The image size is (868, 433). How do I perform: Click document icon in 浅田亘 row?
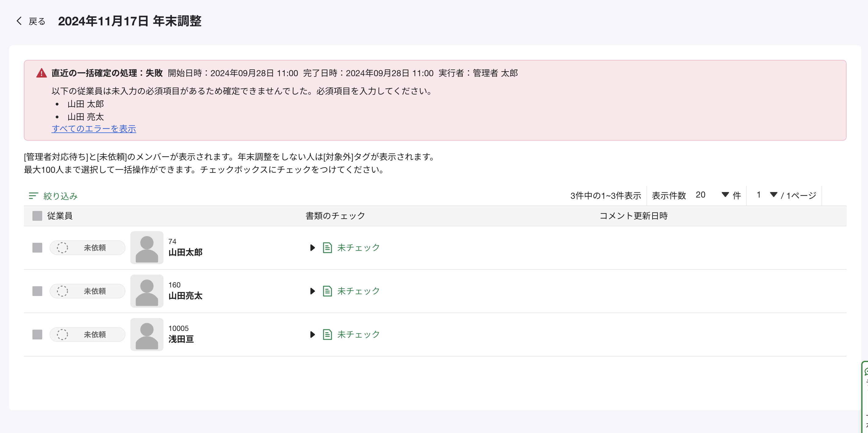coord(327,334)
